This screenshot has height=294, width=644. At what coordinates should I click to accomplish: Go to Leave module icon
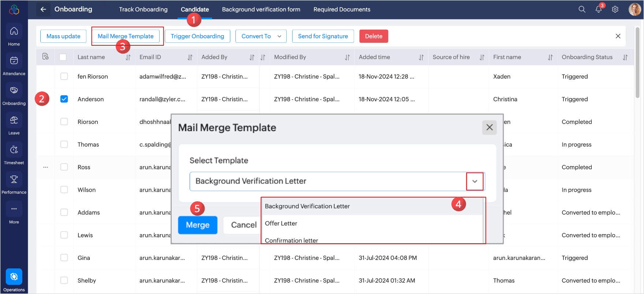14,121
